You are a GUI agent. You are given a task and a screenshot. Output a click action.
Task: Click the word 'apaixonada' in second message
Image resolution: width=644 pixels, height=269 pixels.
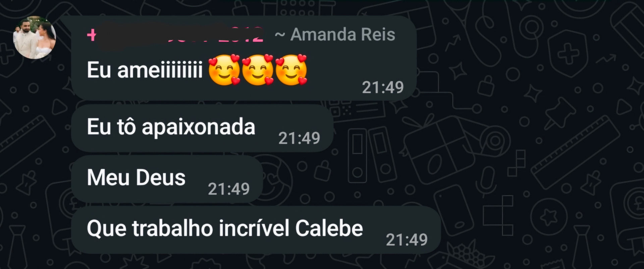pyautogui.click(x=199, y=128)
